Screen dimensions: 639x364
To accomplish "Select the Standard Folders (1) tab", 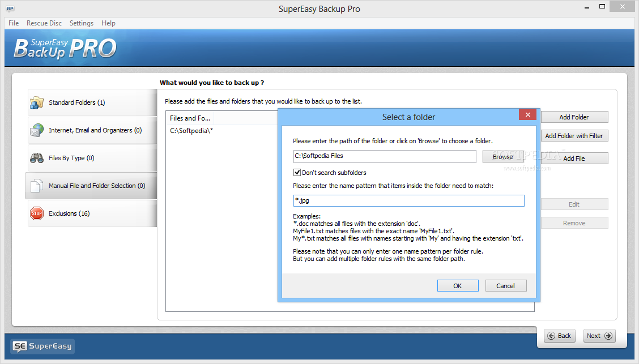I will [92, 102].
